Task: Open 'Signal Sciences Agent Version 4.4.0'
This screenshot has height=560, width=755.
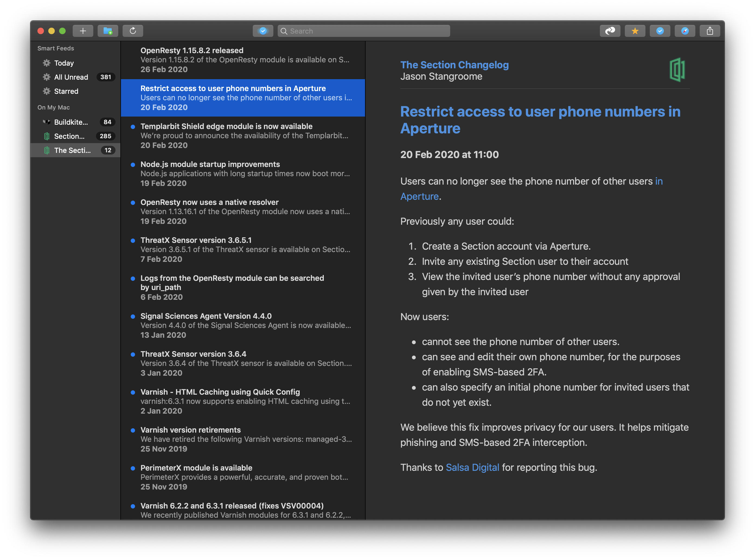Action: tap(243, 326)
